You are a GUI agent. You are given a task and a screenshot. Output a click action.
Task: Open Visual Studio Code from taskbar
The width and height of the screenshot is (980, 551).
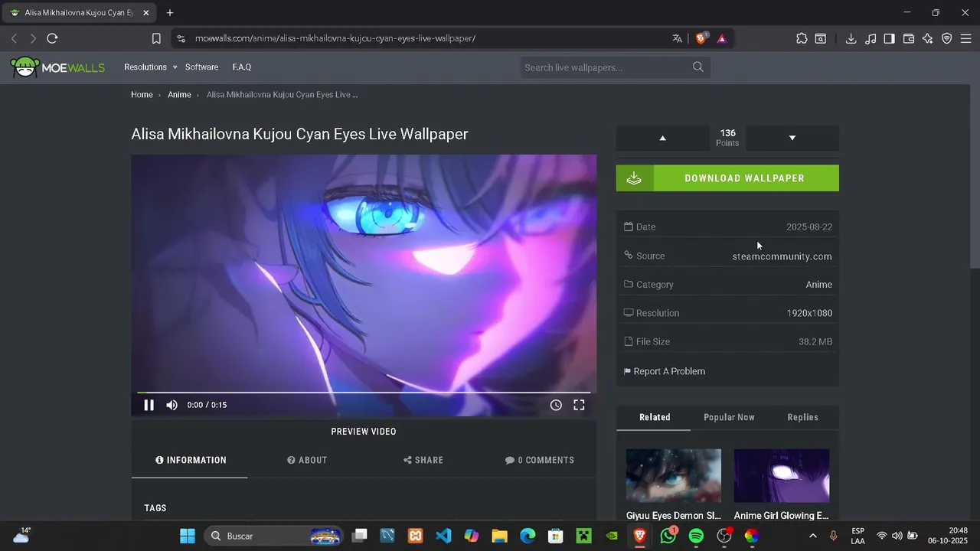pos(443,536)
